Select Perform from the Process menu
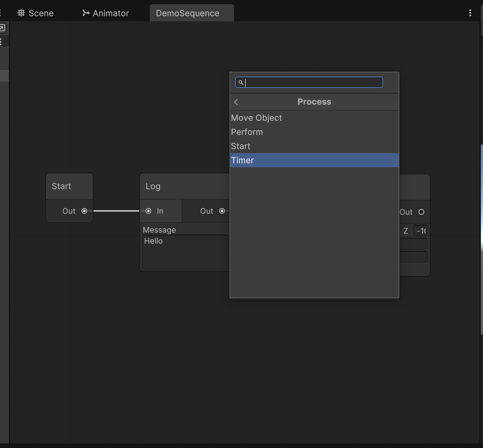Image resolution: width=483 pixels, height=448 pixels. [x=247, y=132]
